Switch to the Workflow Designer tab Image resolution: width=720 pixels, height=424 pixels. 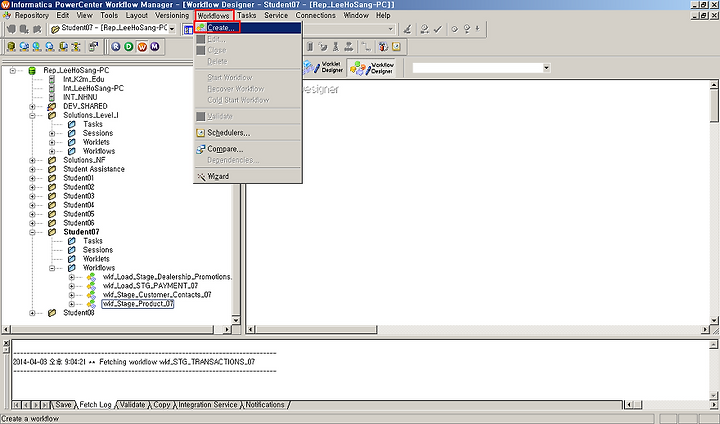pyautogui.click(x=372, y=68)
